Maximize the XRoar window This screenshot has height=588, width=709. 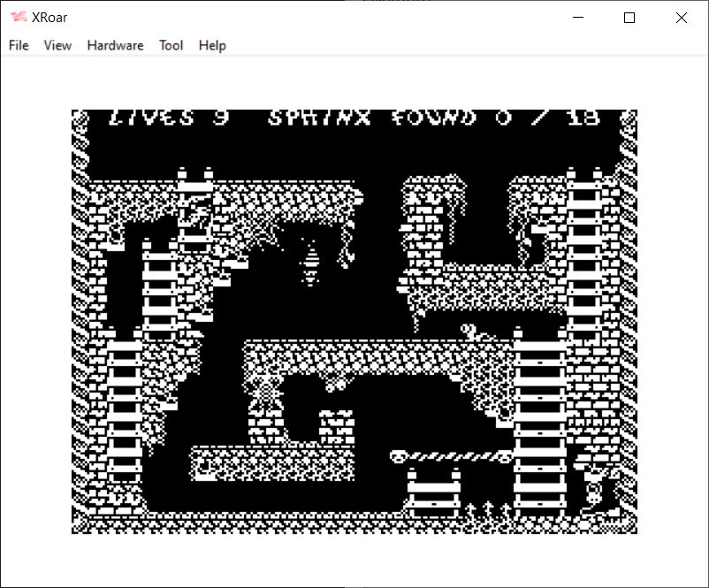pyautogui.click(x=629, y=18)
